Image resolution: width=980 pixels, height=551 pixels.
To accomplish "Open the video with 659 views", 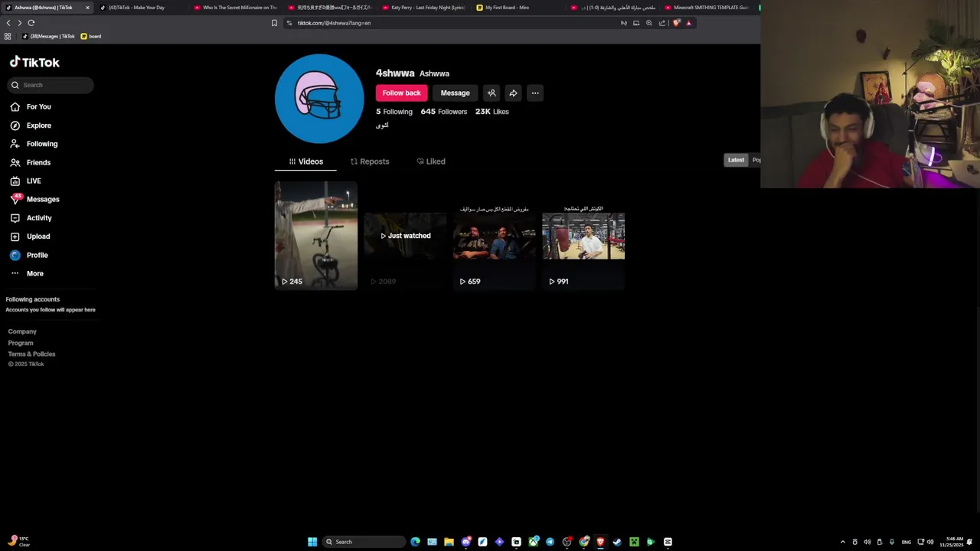I will click(495, 236).
